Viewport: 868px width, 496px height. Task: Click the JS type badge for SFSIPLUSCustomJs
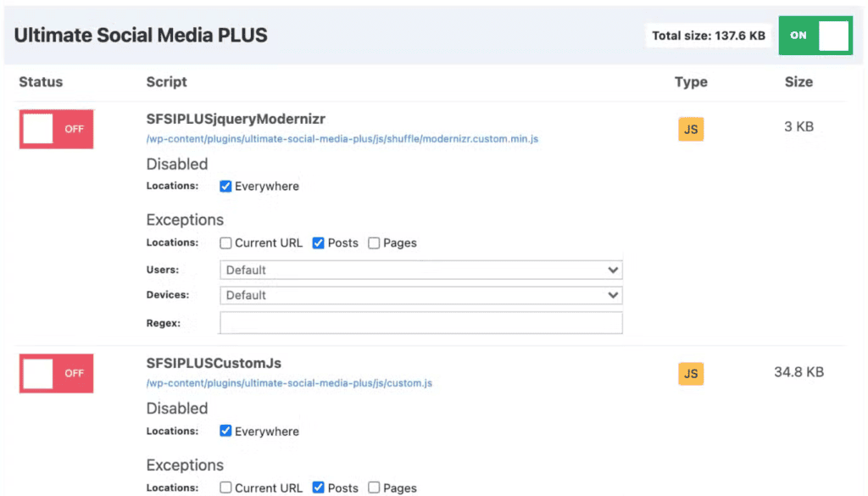point(691,373)
